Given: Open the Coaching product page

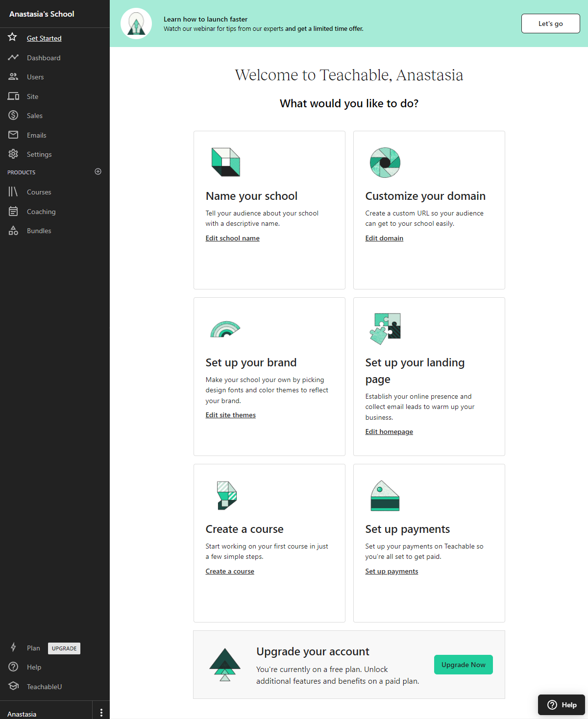Looking at the screenshot, I should pos(41,212).
